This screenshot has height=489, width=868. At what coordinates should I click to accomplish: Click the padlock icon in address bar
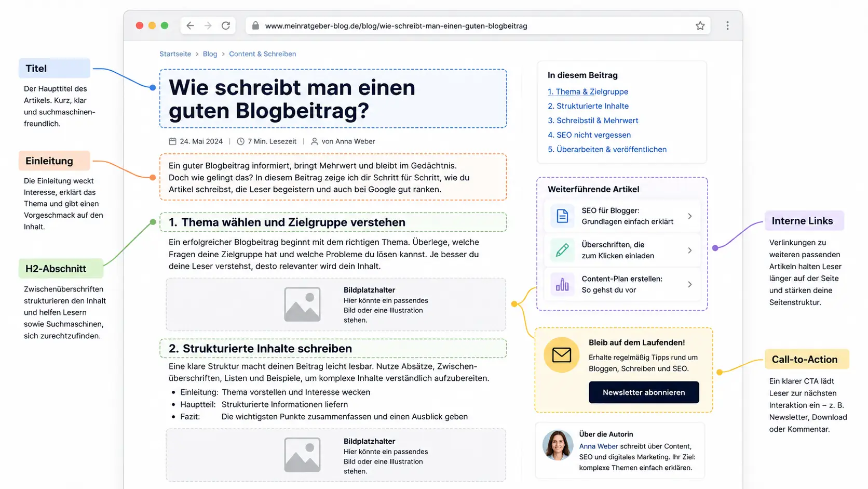(x=255, y=25)
